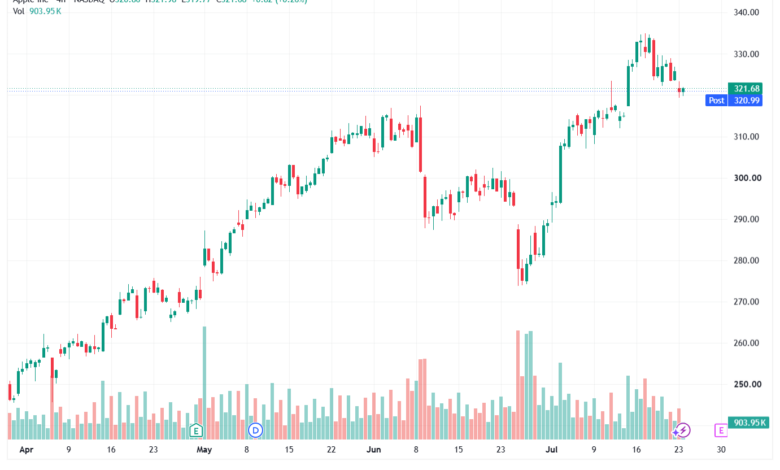Click the 330.00 price axis label
This screenshot has height=470, width=780.
point(746,54)
